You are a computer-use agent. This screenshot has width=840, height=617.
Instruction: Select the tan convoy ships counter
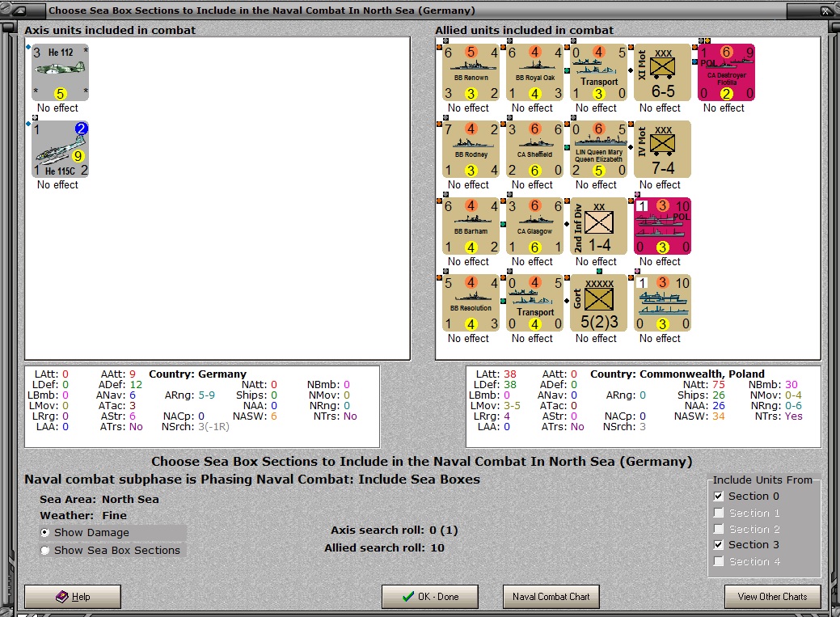(663, 303)
